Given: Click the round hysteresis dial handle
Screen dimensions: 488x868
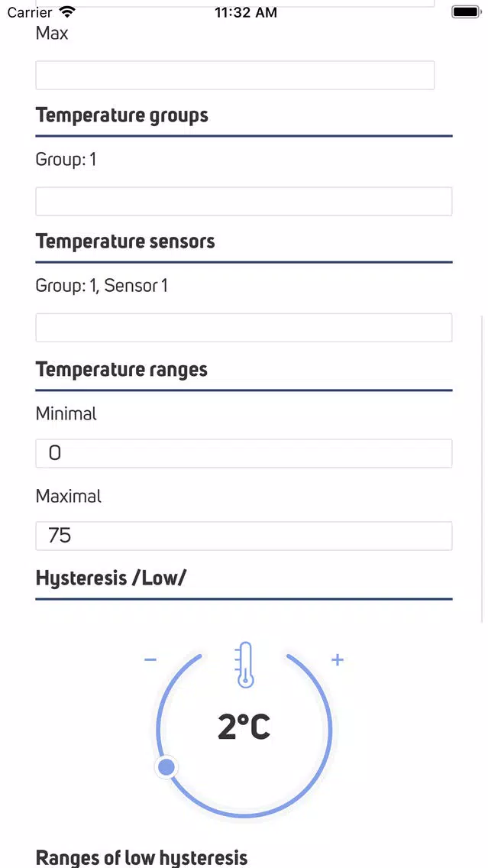Looking at the screenshot, I should (x=166, y=767).
